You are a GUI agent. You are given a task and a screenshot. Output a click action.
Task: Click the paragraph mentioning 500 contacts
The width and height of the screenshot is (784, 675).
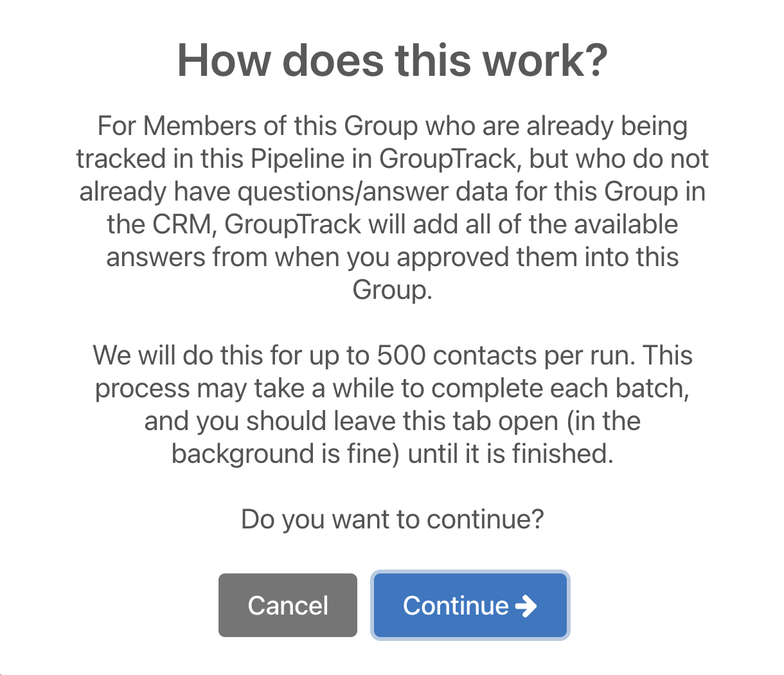tap(392, 404)
